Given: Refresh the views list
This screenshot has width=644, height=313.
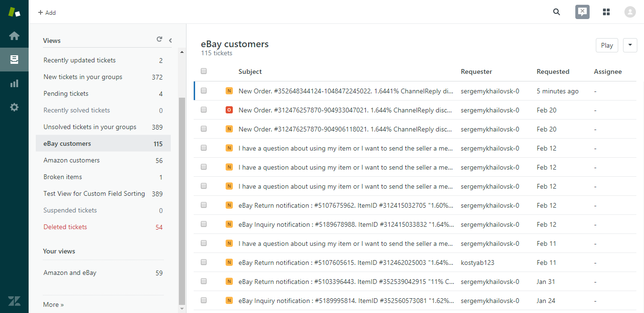Looking at the screenshot, I should click(159, 40).
